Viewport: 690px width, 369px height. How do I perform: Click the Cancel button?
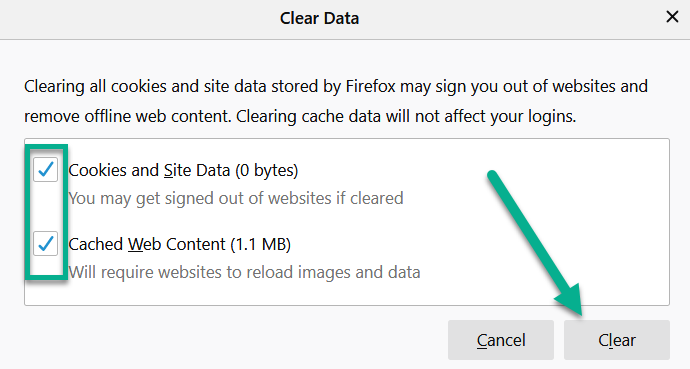tap(501, 340)
